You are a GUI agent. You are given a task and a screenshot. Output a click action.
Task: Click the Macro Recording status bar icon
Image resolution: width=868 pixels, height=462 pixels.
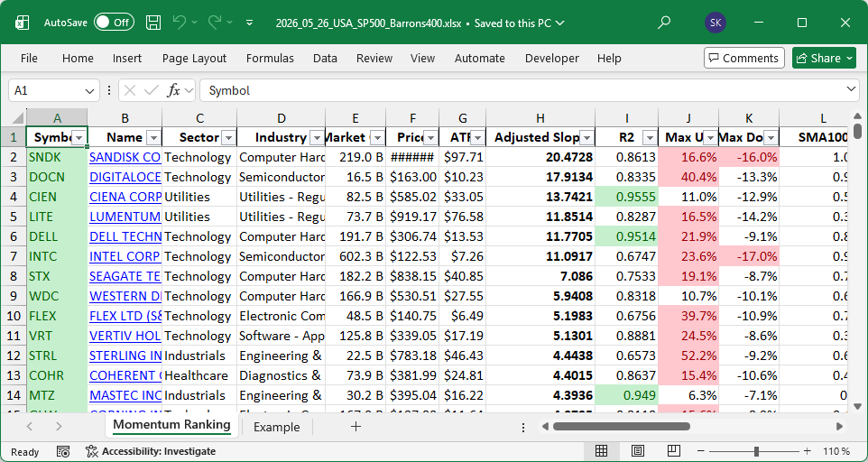coord(63,451)
